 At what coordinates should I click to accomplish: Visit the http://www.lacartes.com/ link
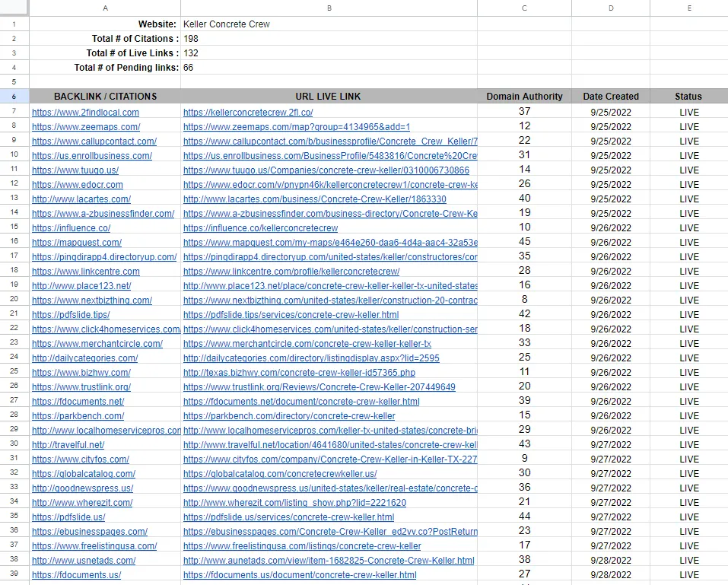81,199
